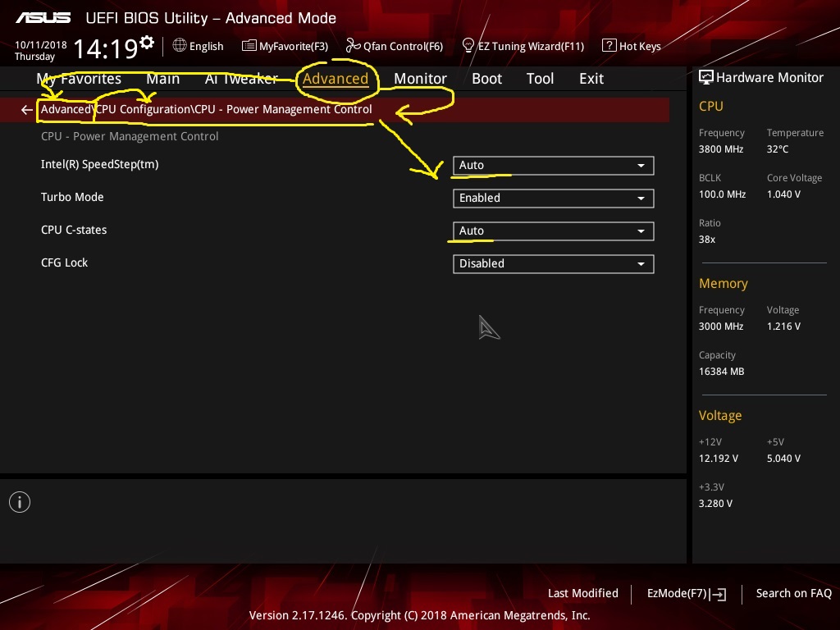This screenshot has width=840, height=630.
Task: Open the Ai Tweaker tab
Action: click(x=241, y=79)
